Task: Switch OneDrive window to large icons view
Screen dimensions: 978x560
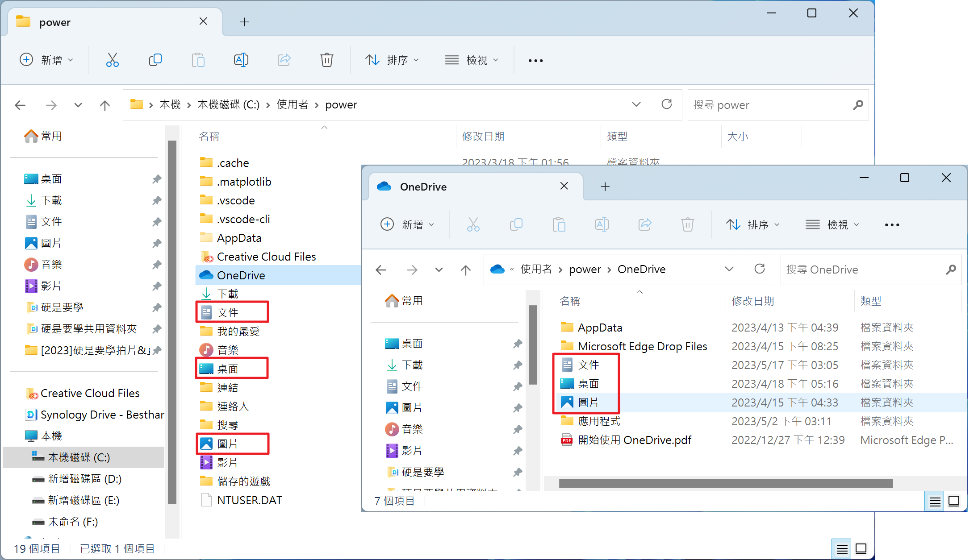Action: click(954, 502)
